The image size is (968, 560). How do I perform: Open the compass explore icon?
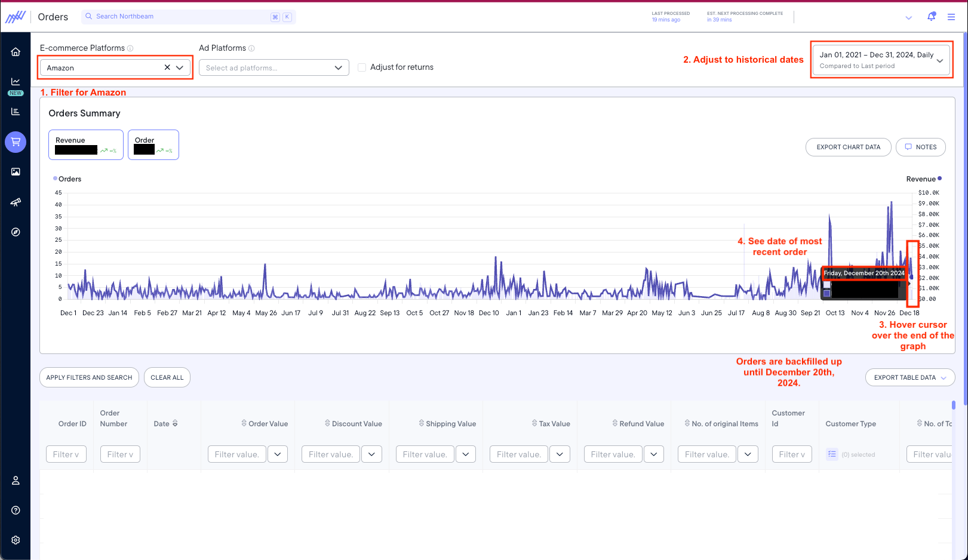pos(16,232)
